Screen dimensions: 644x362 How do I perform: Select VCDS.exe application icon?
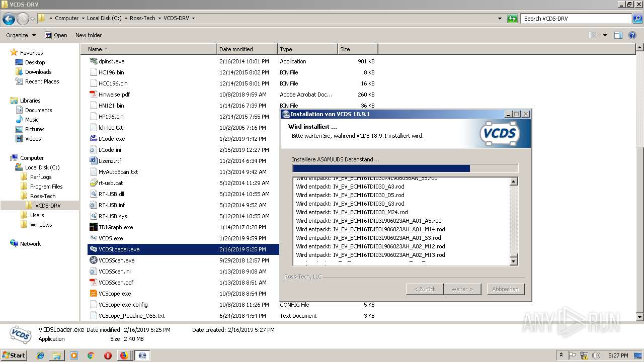click(x=93, y=238)
